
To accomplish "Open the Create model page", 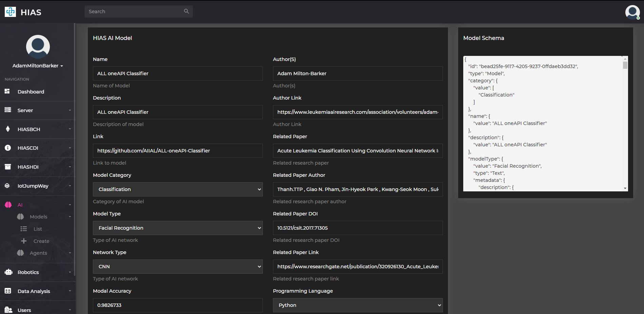I will [41, 241].
